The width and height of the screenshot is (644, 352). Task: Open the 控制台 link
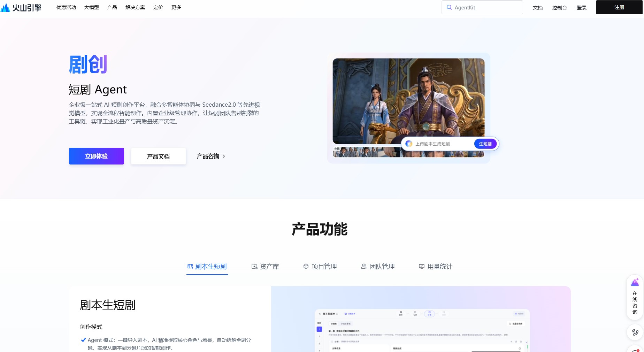click(x=560, y=8)
